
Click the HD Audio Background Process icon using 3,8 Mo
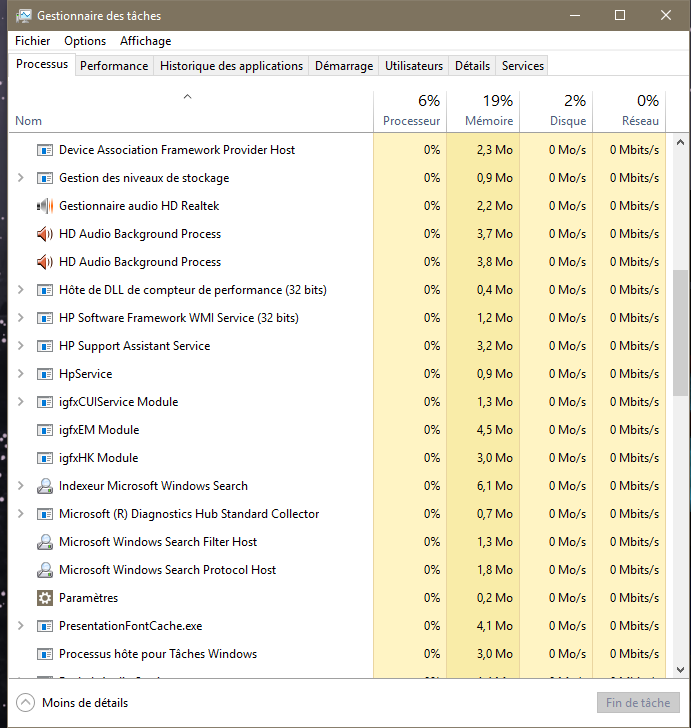45,262
